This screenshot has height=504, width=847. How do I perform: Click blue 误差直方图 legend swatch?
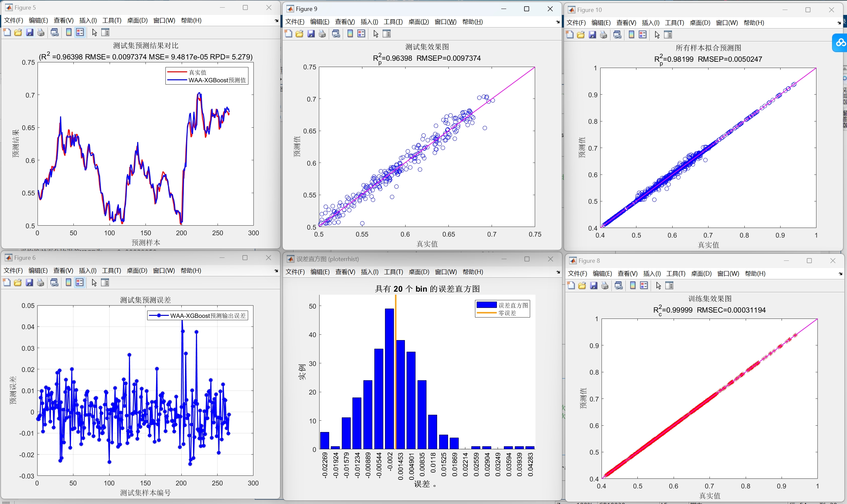pos(486,305)
